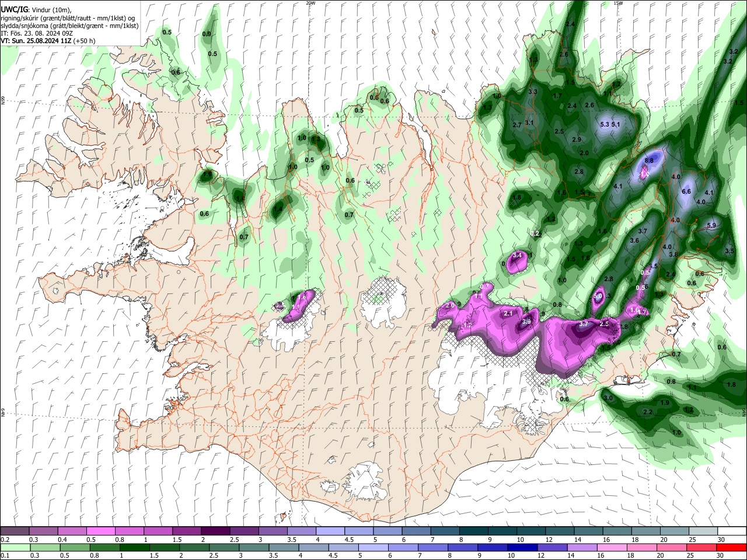
Task: Click the dark teal 8 snow legend swatch
Action: point(474,531)
